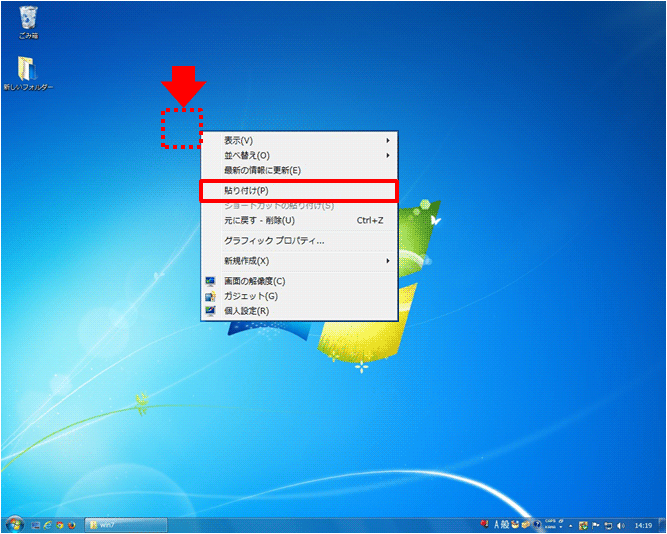Open IME help question mark icon
The width and height of the screenshot is (667, 534).
point(537,525)
